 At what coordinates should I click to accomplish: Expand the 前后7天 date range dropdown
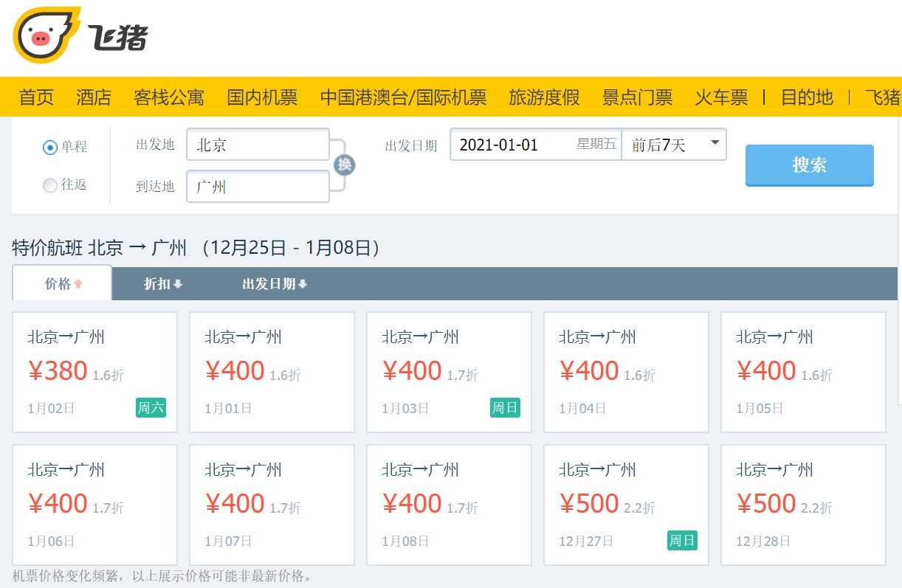pyautogui.click(x=674, y=145)
